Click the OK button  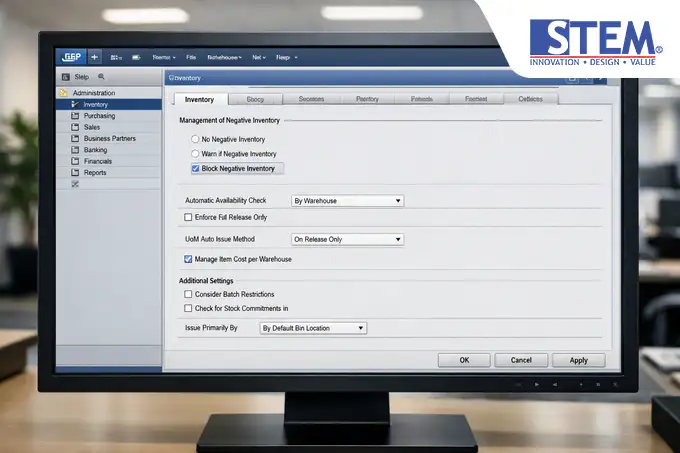point(464,360)
